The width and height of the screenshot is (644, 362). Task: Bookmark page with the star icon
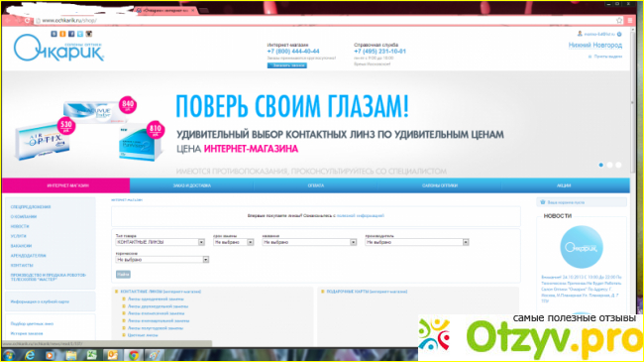(x=619, y=20)
